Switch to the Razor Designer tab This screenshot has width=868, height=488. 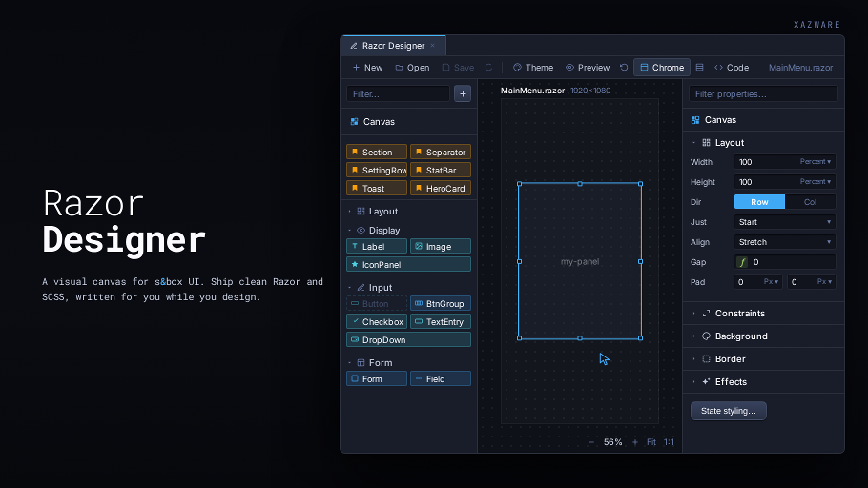click(393, 46)
